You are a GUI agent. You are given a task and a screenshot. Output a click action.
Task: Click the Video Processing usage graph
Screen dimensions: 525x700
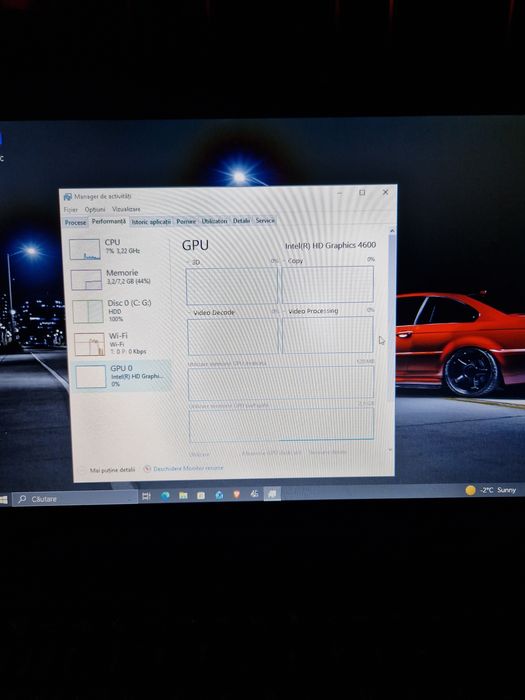click(328, 335)
